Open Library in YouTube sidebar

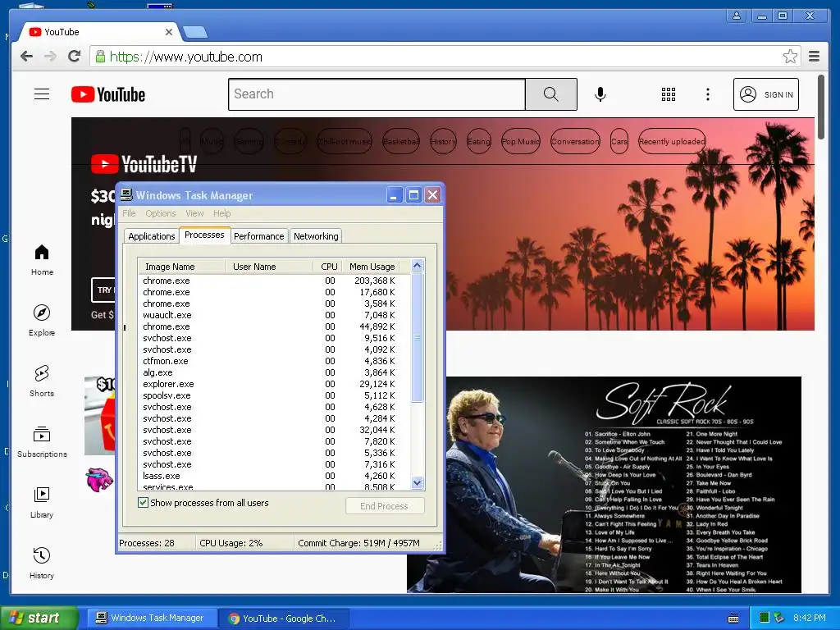(42, 502)
